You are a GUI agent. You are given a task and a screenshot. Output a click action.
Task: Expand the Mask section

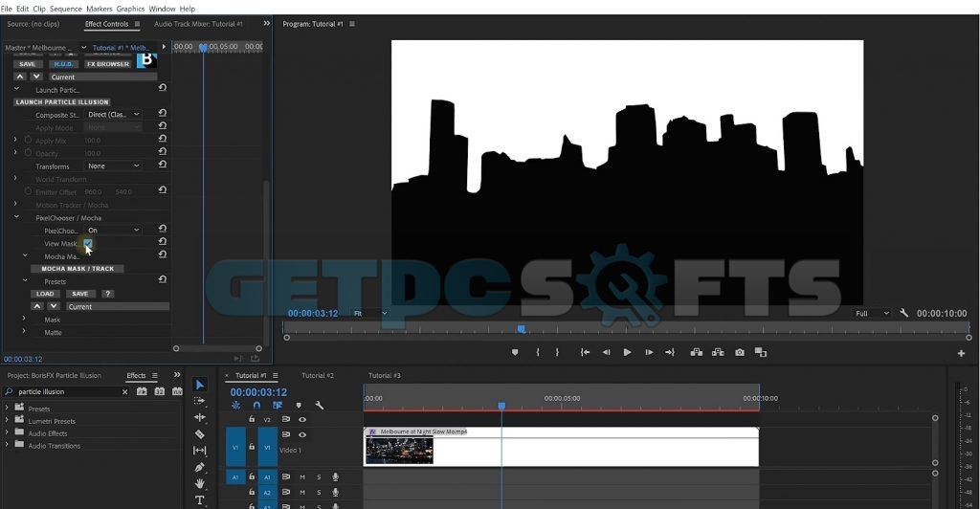[24, 319]
